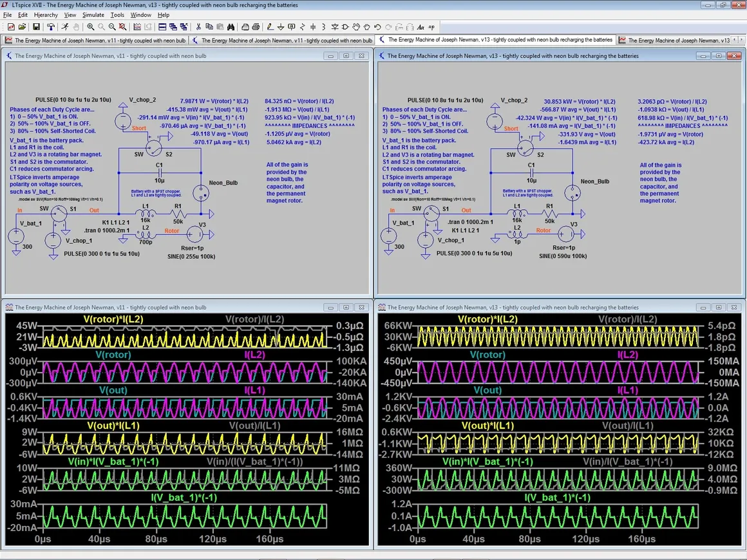Select the Diode component tool

pos(334,27)
